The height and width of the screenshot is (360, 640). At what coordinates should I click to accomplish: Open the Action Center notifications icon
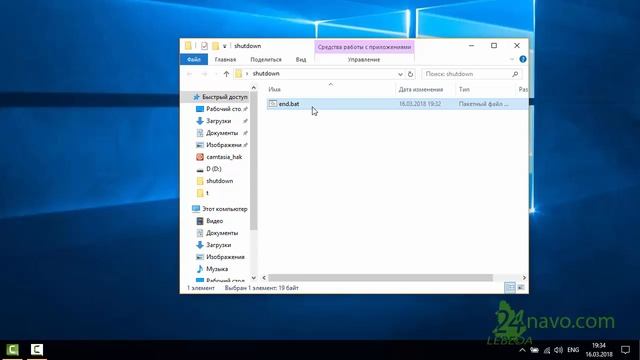click(625, 350)
